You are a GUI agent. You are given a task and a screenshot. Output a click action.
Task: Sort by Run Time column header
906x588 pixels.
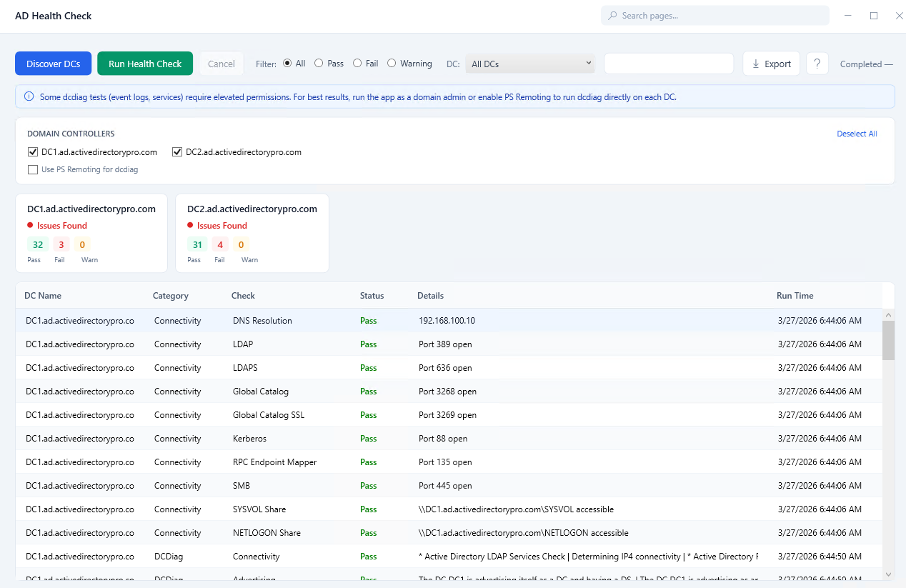coord(795,295)
